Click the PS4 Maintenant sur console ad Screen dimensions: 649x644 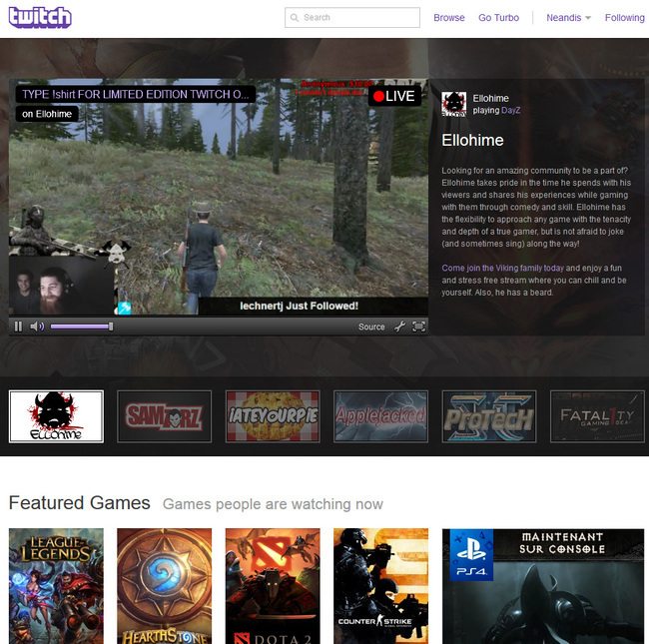[x=543, y=586]
